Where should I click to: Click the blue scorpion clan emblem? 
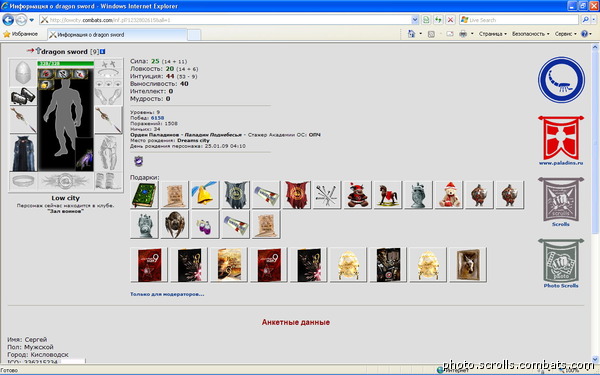pos(561,80)
